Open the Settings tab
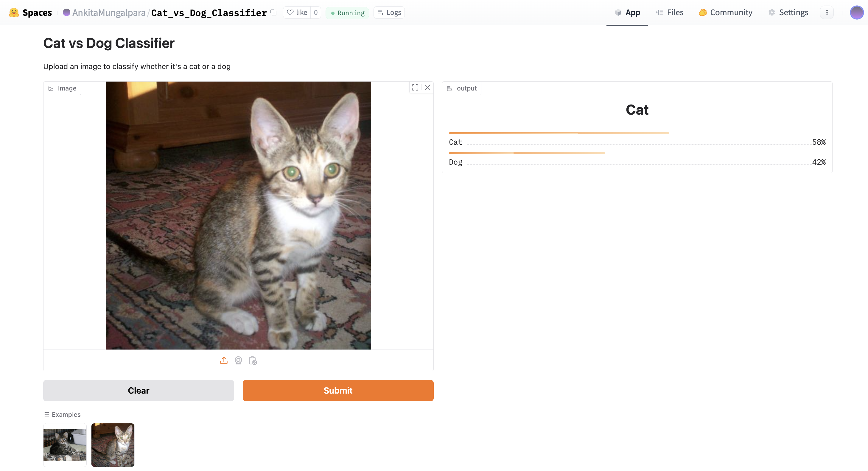 coord(788,13)
